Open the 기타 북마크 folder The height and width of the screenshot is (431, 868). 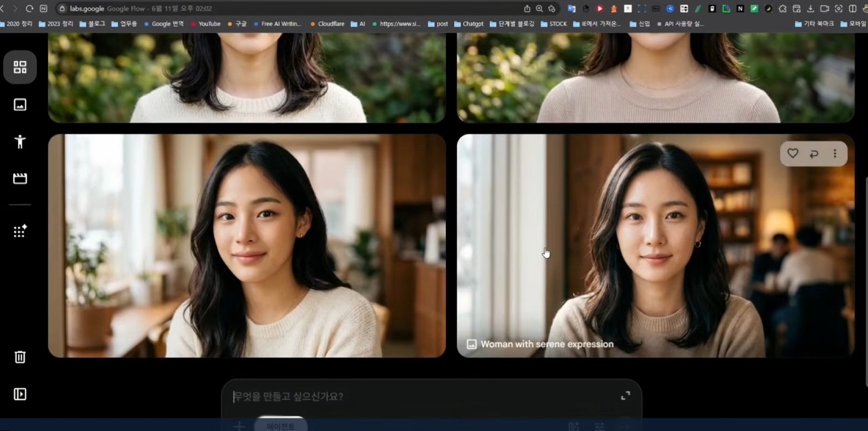(x=815, y=24)
